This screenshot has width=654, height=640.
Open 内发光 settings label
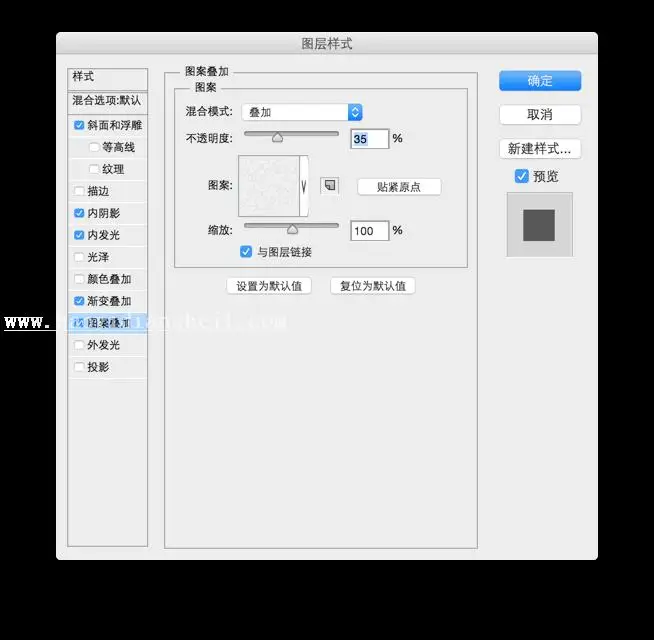(103, 235)
